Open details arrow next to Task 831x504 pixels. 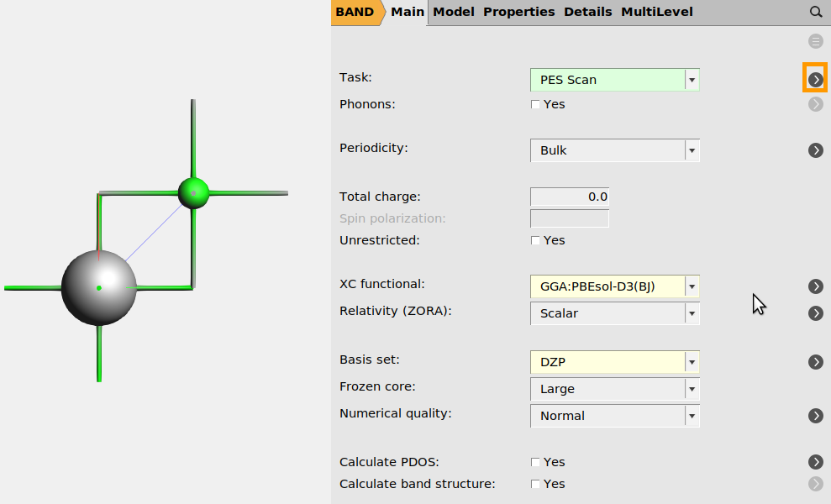(815, 79)
